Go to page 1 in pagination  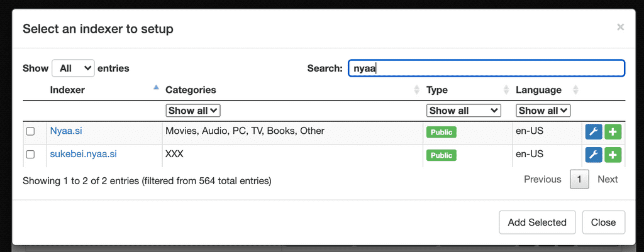[x=579, y=180]
